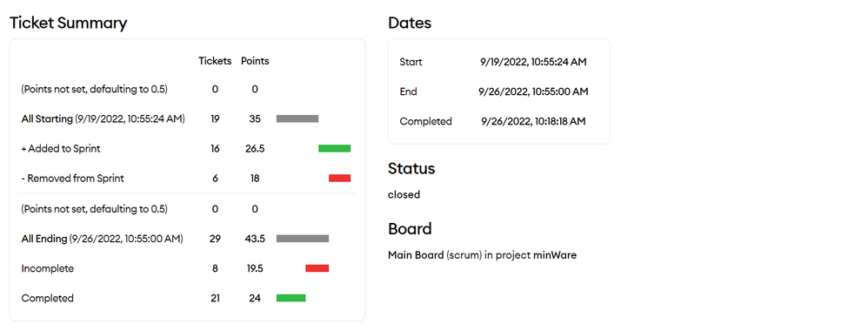The image size is (868, 331).
Task: Open the minWare project link
Action: pos(555,255)
